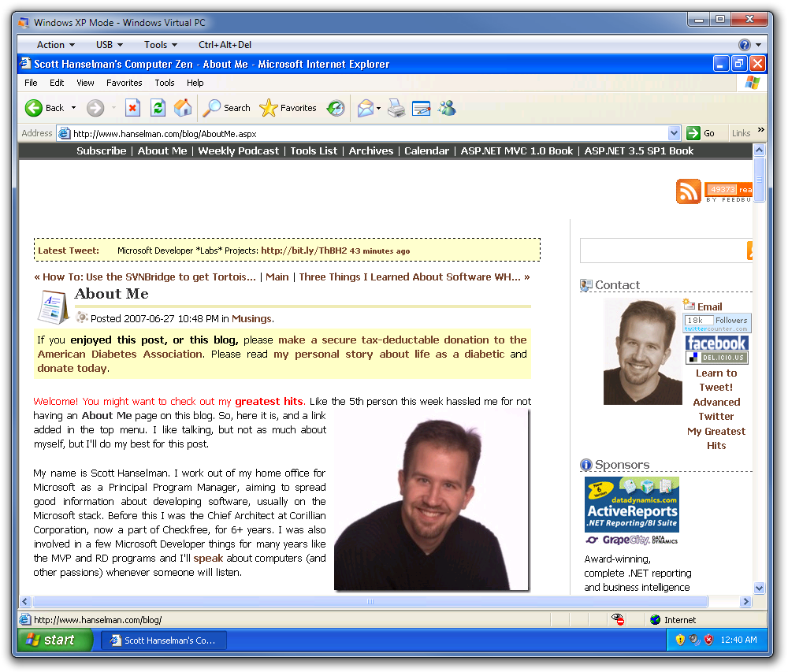788x672 pixels.
Task: Click the Musings category link
Action: tap(252, 318)
